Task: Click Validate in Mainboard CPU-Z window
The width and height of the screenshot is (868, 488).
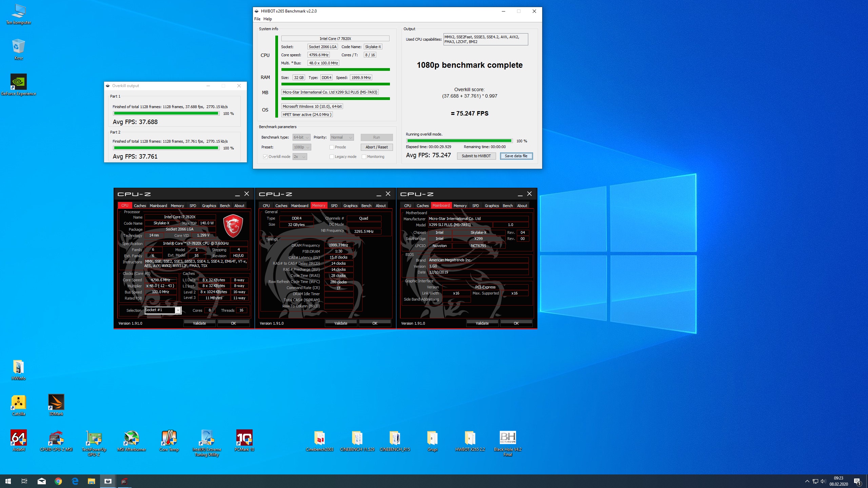Action: tap(482, 323)
